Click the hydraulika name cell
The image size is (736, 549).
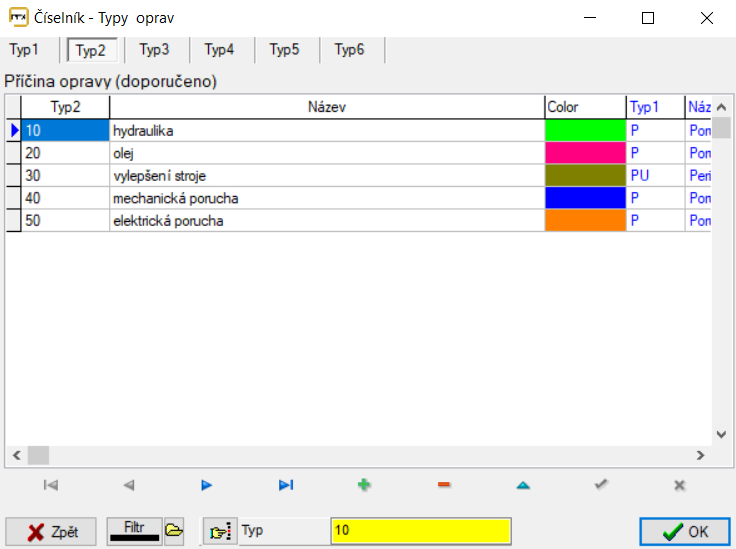(327, 130)
